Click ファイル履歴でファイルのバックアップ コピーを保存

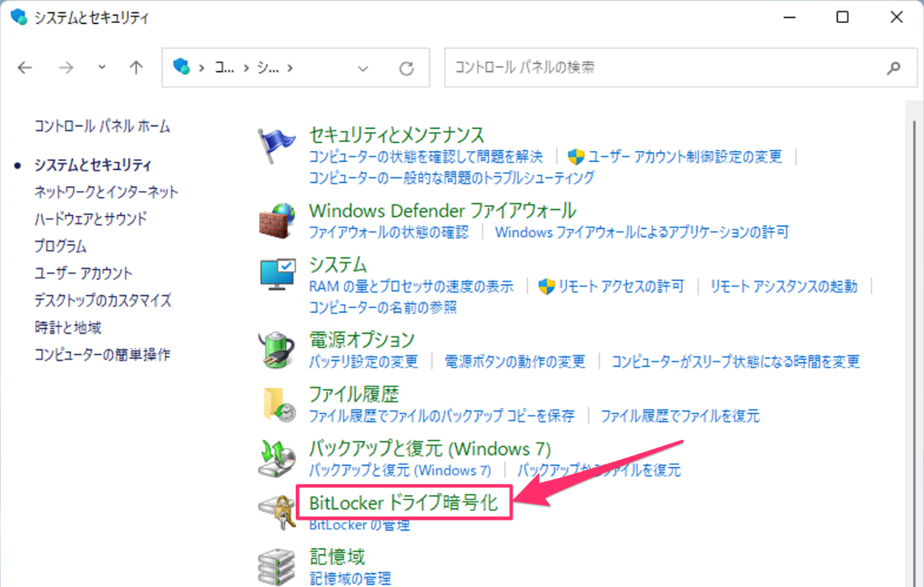click(x=442, y=416)
